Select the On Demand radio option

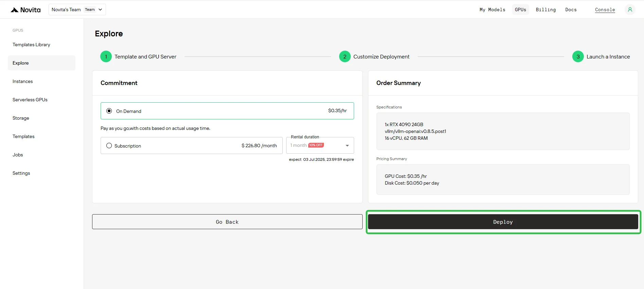109,111
